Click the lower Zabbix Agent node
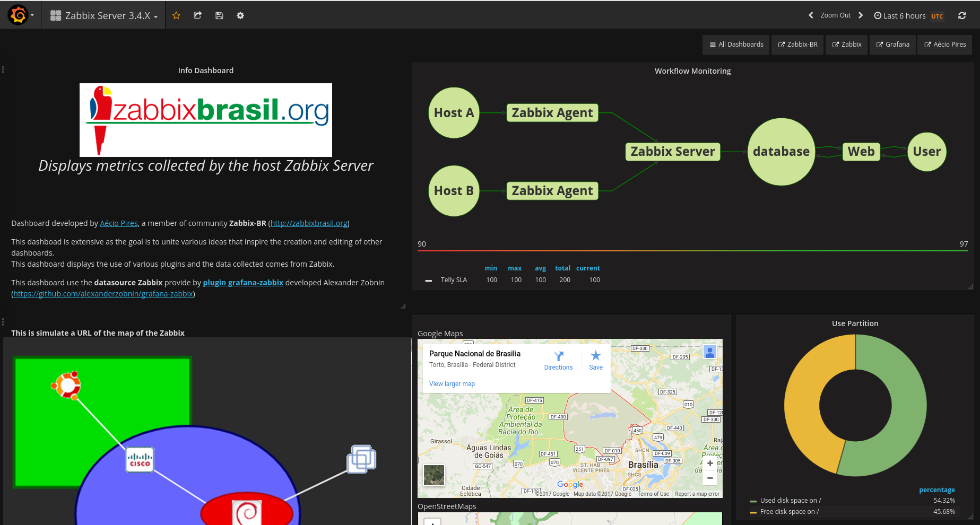Image resolution: width=980 pixels, height=525 pixels. pyautogui.click(x=552, y=191)
